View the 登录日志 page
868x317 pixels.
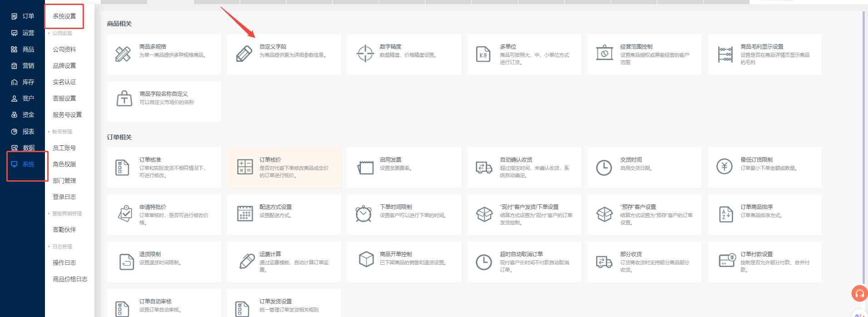pos(64,197)
